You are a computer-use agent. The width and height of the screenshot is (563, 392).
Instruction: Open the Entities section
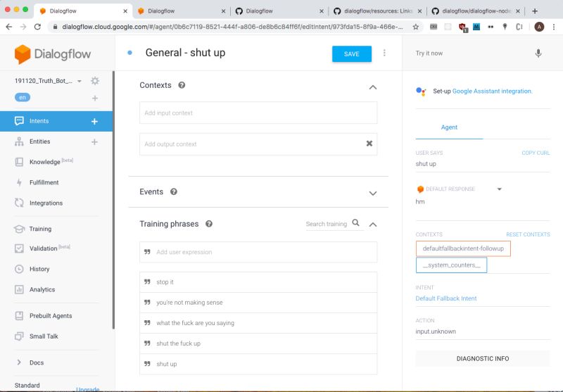(39, 141)
